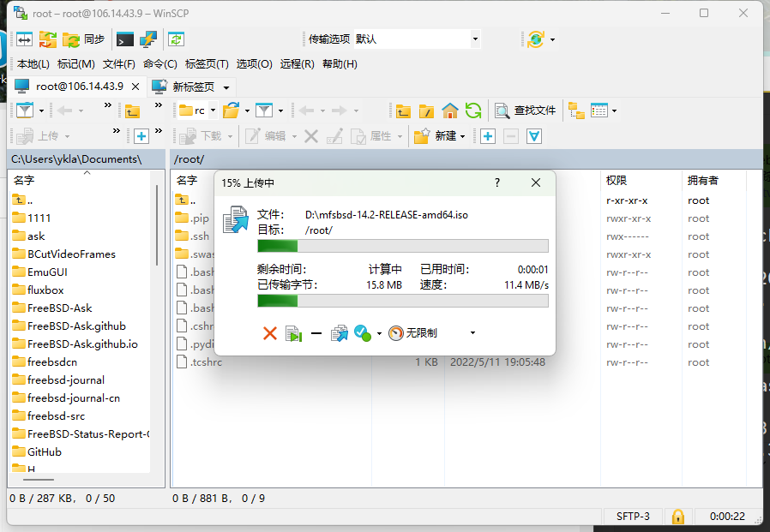This screenshot has height=532, width=770.
Task: Open the 无限制 speed limit dropdown
Action: coord(432,333)
